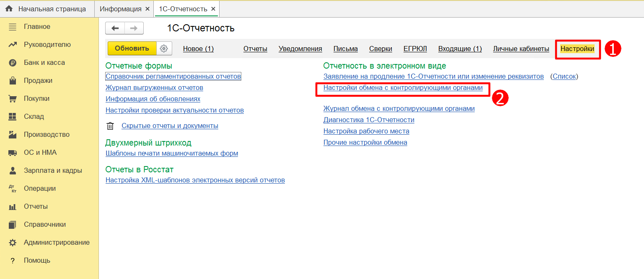Screen dimensions: 644x279
Task: Close the Информация tab
Action: pos(147,9)
